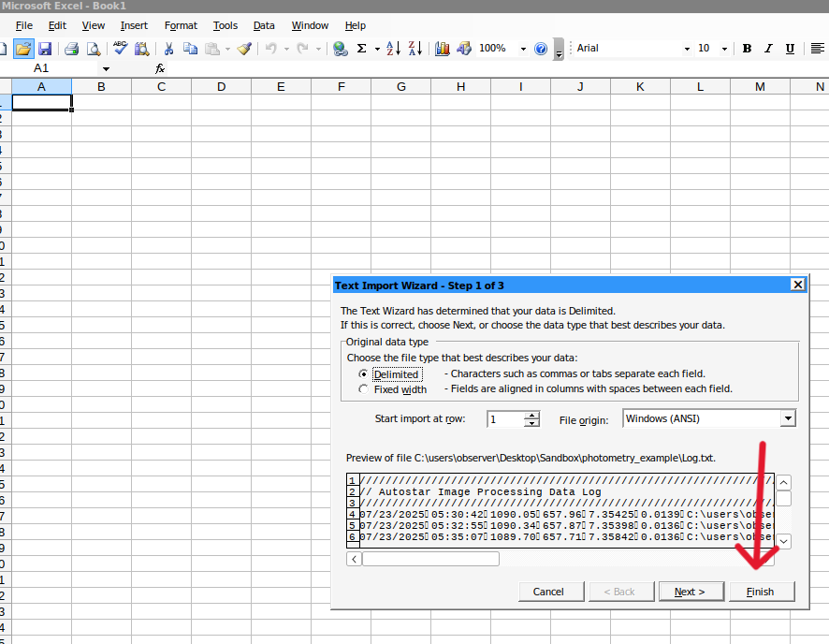This screenshot has height=644, width=829.
Task: Click the Redo arrow icon
Action: pyautogui.click(x=302, y=49)
